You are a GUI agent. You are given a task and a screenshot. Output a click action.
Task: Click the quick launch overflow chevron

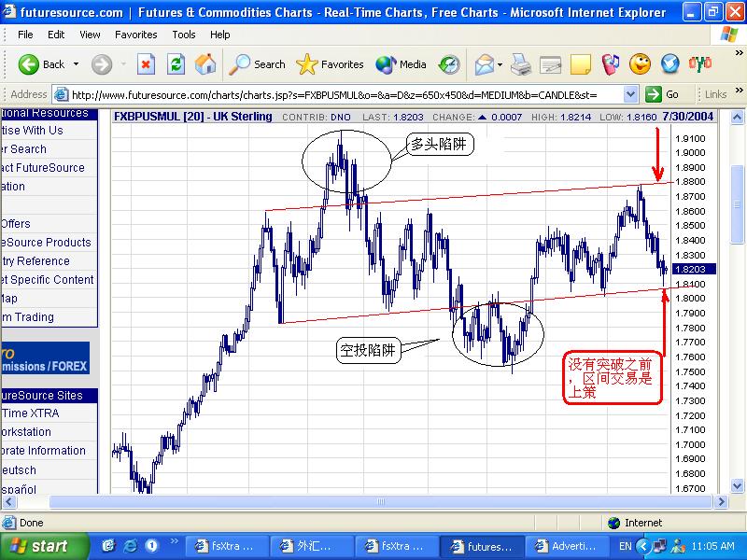click(x=174, y=541)
